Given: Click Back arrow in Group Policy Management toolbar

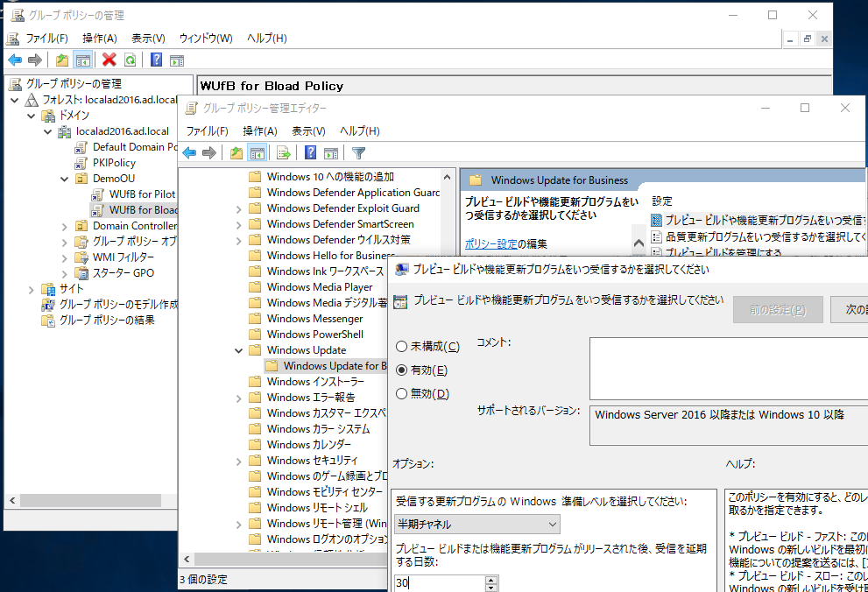Looking at the screenshot, I should 15,60.
